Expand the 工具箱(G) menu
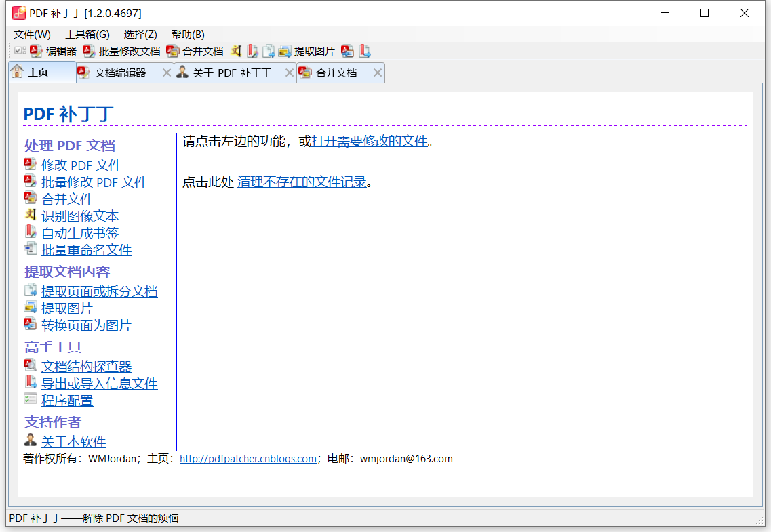Screen dimensions: 771x532 87,35
